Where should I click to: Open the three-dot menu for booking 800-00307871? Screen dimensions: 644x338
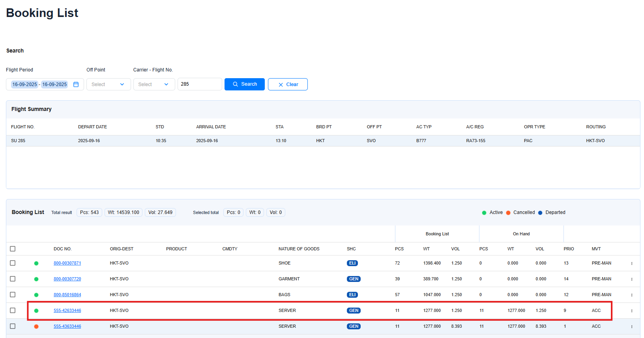[x=632, y=263]
